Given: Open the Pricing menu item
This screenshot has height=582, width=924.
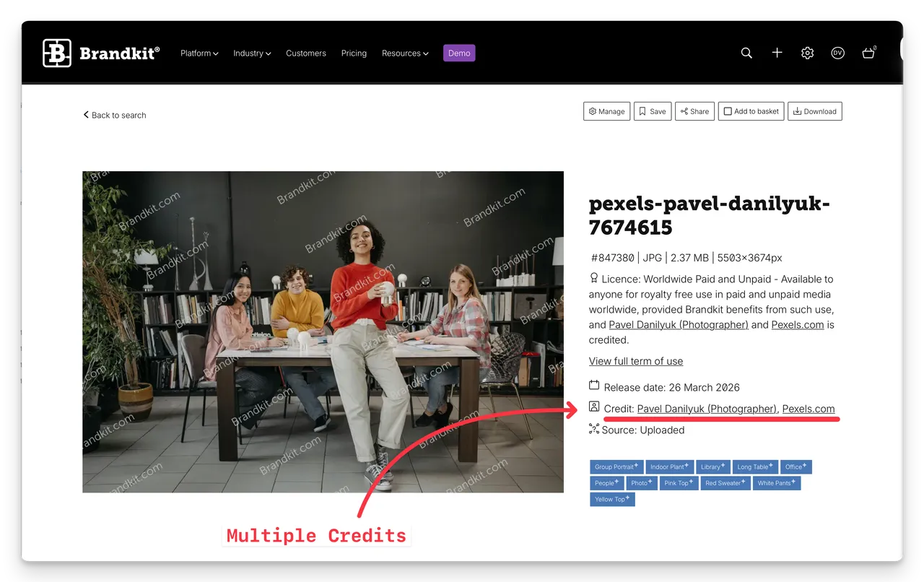Looking at the screenshot, I should (354, 53).
